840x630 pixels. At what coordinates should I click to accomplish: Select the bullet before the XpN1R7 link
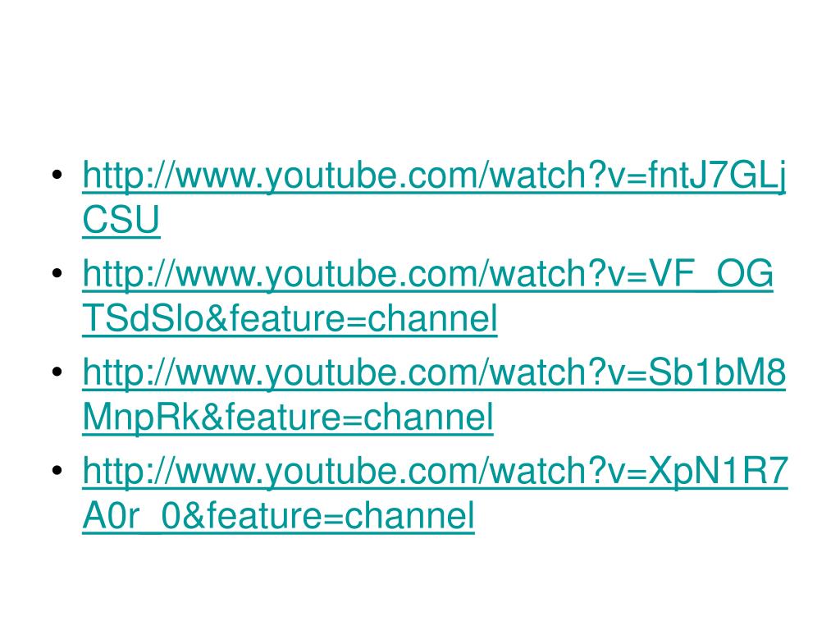57,470
